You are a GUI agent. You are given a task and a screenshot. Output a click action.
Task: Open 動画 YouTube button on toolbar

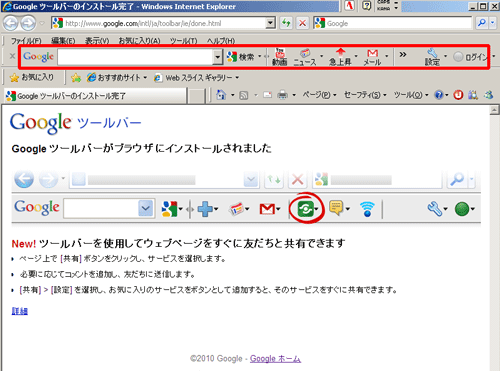pyautogui.click(x=280, y=57)
